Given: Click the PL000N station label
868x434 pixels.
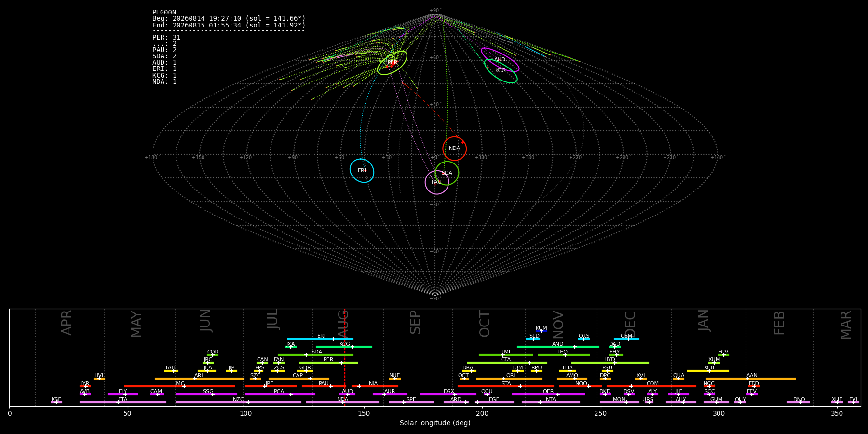Looking at the screenshot, I should pos(164,12).
